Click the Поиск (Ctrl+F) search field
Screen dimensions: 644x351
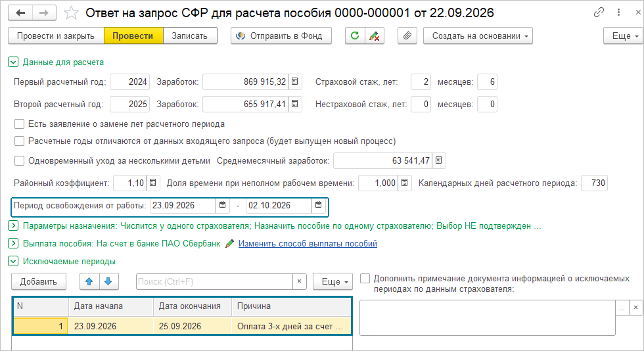(x=214, y=281)
